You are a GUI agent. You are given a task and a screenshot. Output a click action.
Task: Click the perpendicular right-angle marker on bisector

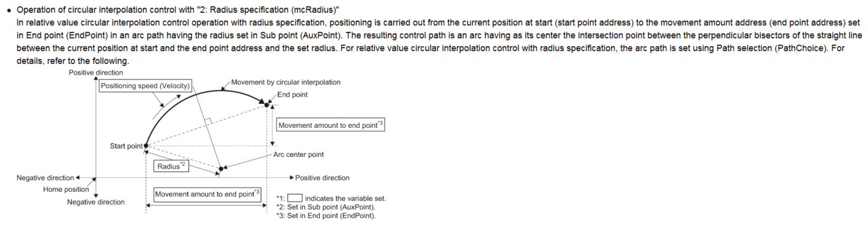click(x=210, y=121)
